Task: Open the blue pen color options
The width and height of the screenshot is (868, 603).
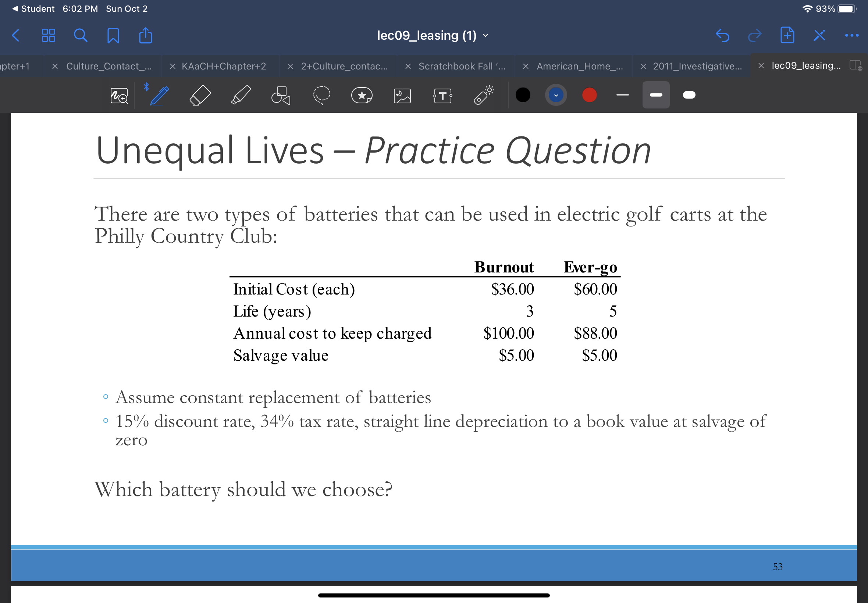Action: click(x=555, y=95)
